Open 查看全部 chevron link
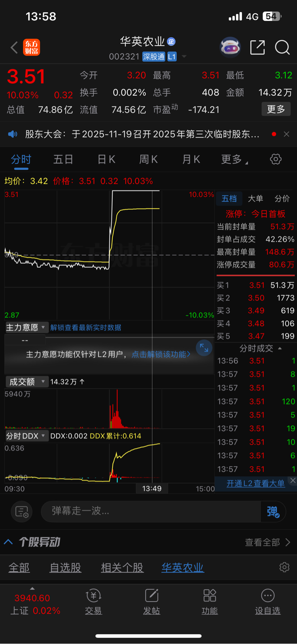This screenshot has height=644, width=297. click(x=268, y=542)
